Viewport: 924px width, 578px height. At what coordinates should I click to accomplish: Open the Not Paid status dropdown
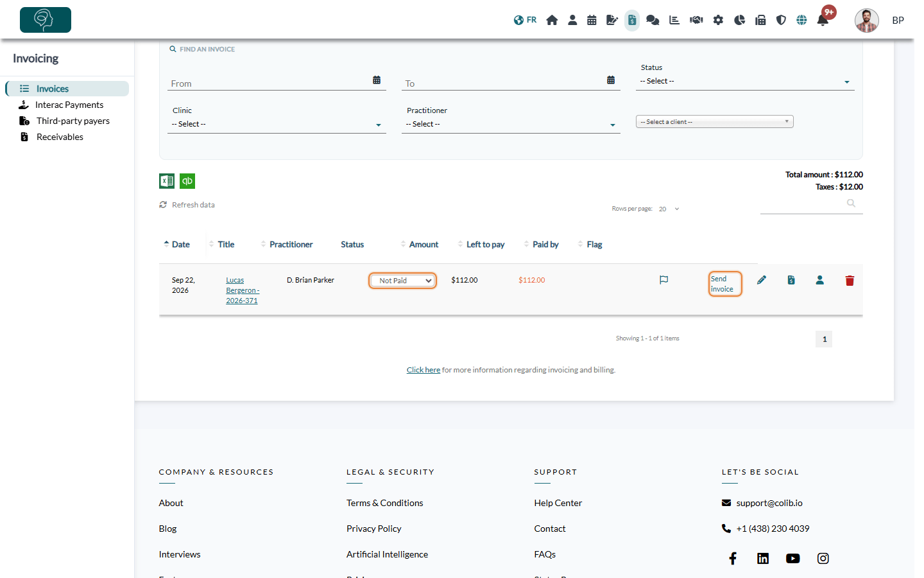point(403,281)
